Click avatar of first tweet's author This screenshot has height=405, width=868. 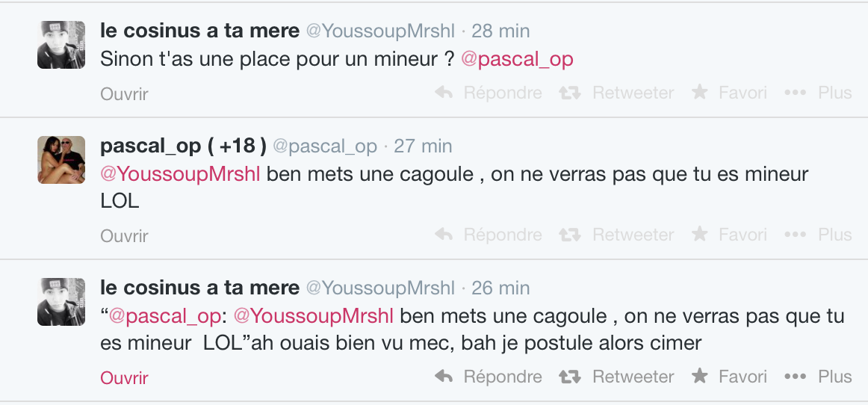coord(61,45)
